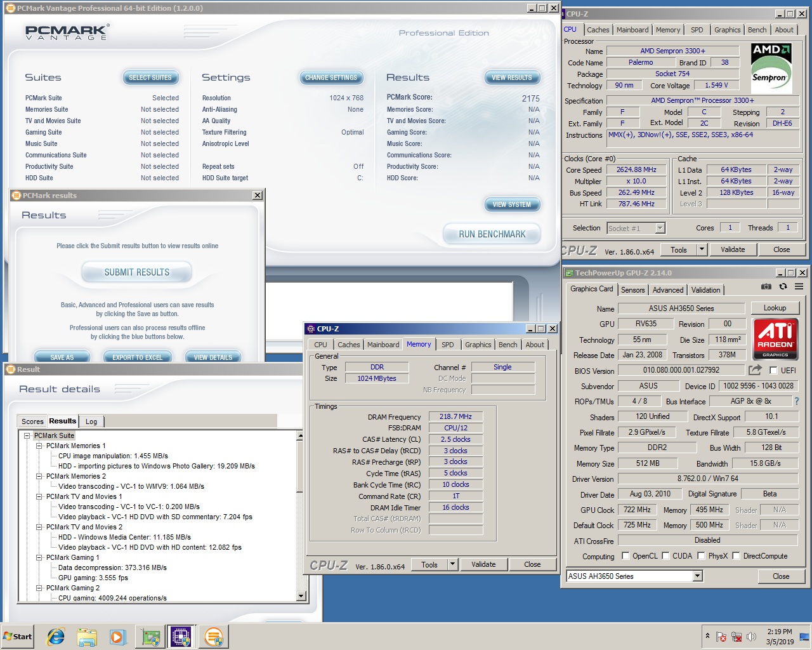Click the CHANGE SETTINGS button
Viewport: 812px width, 650px height.
[x=331, y=77]
